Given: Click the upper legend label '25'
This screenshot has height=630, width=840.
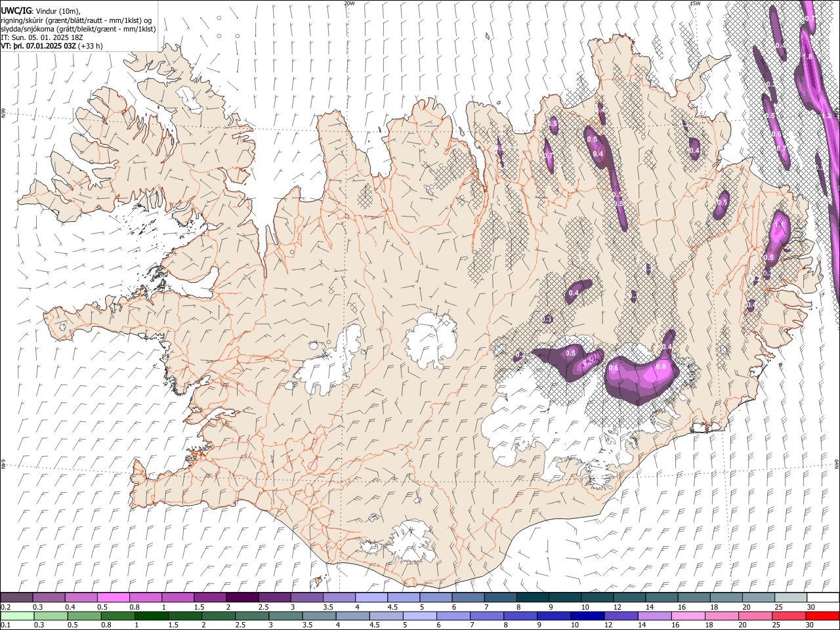Looking at the screenshot, I should pyautogui.click(x=778, y=608).
